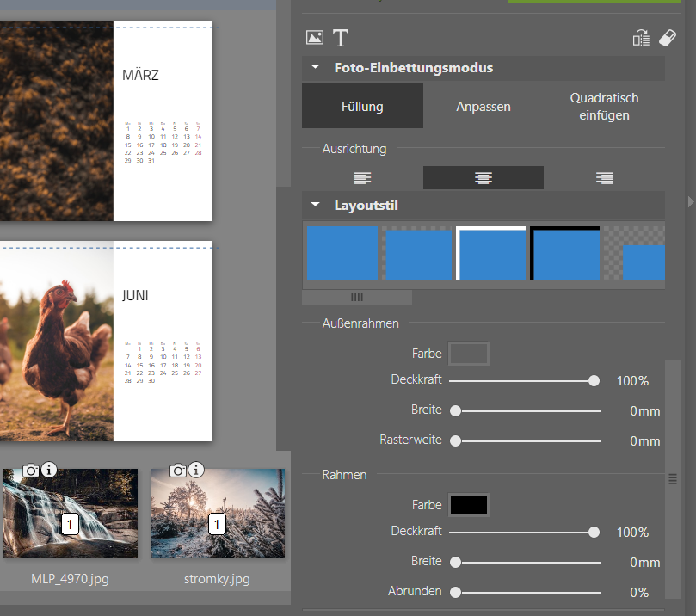
Task: Open info icon on stromky.jpg thumbnail
Action: pyautogui.click(x=197, y=470)
